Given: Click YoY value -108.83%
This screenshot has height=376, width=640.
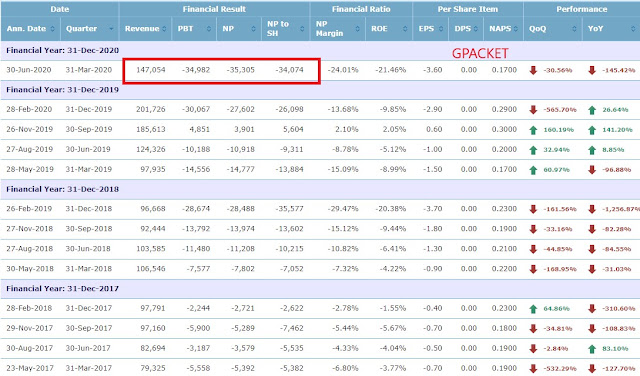Looking at the screenshot, I should coord(618,329).
